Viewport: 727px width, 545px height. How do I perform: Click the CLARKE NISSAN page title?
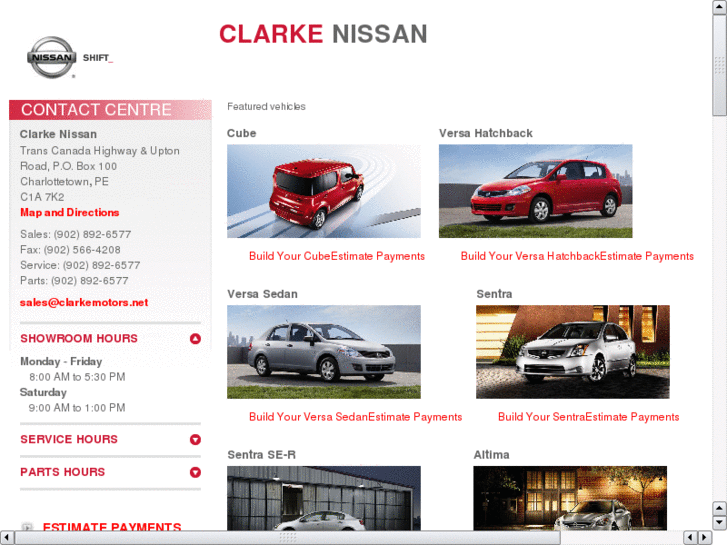323,34
